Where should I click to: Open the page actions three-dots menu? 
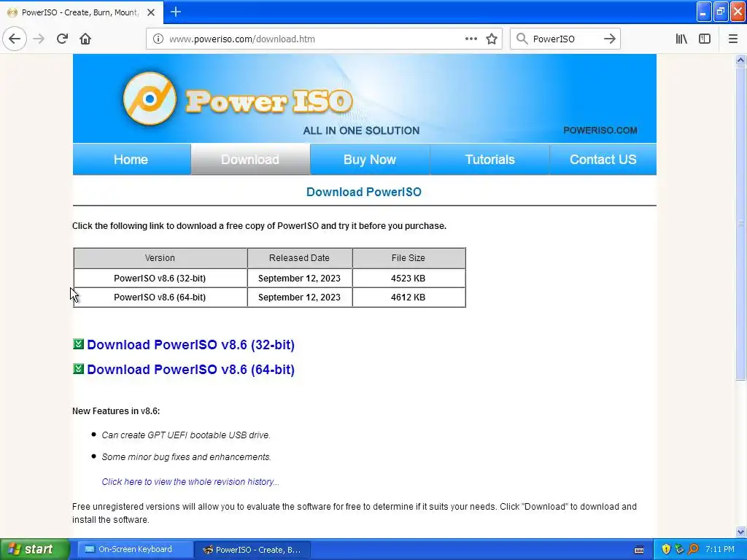(471, 39)
